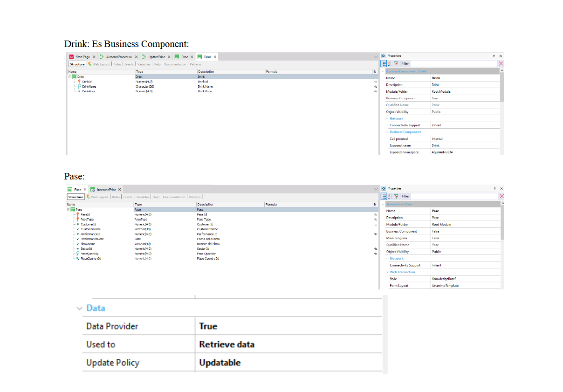Click the categorized view icon in Drink Properties
Screen dimensions: 563x392
(384, 64)
